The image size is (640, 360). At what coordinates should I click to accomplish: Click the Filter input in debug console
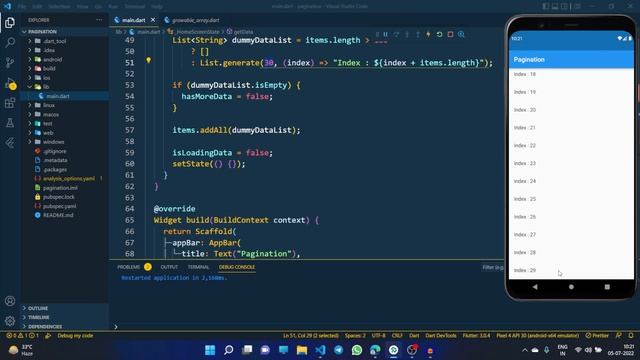(493, 267)
